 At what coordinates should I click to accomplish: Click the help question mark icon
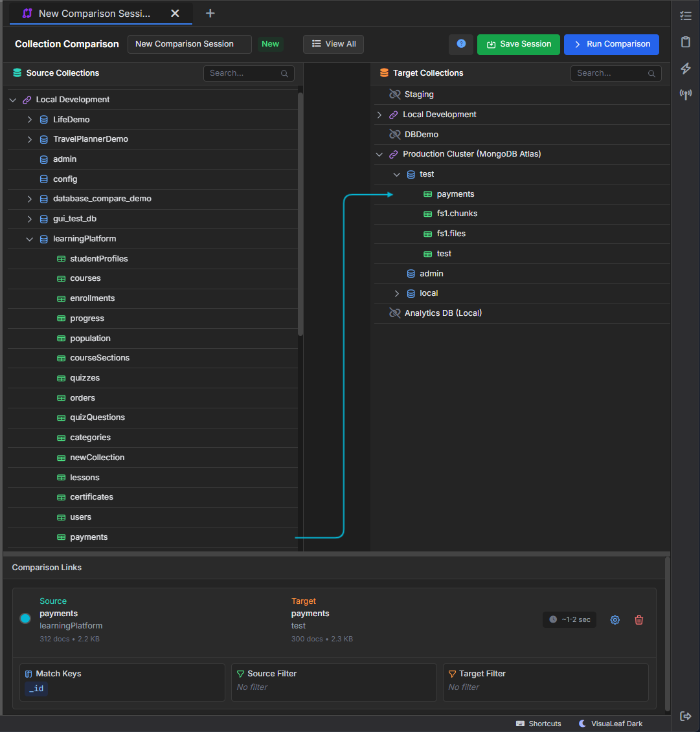[461, 44]
